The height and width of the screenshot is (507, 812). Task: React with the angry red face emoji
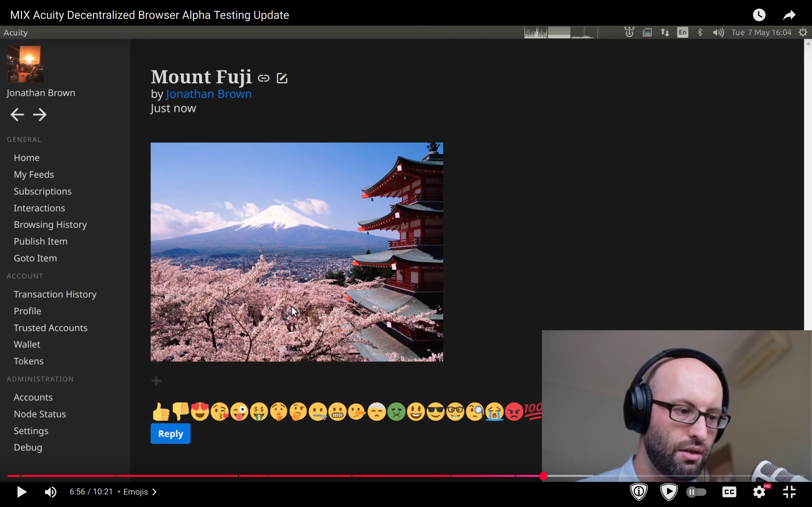pyautogui.click(x=514, y=412)
